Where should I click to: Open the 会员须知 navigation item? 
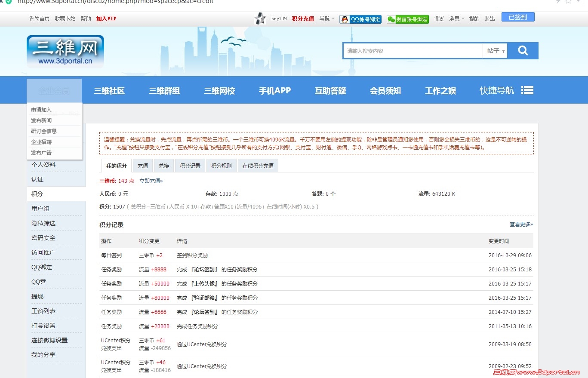click(x=385, y=91)
